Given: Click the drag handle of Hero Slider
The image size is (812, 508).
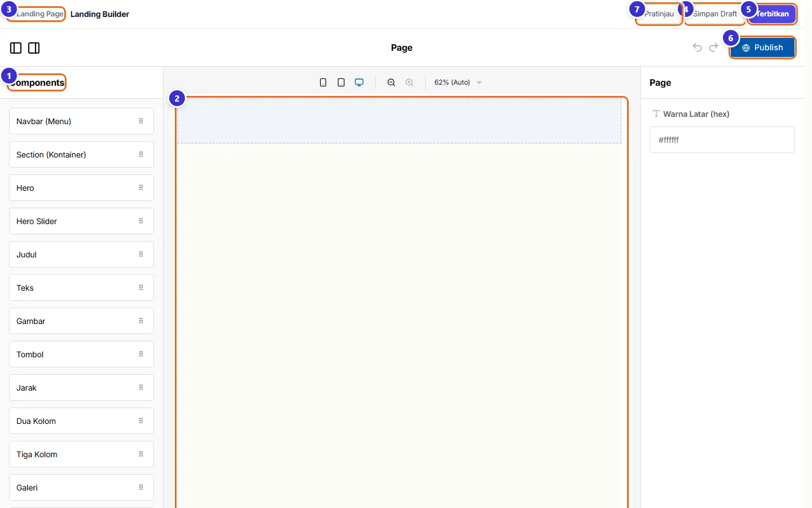Looking at the screenshot, I should click(141, 221).
